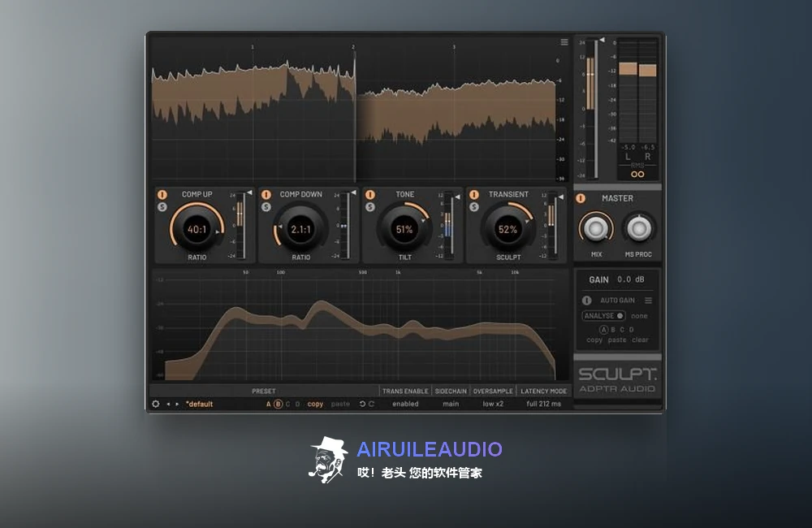Select preset state C in bottom bar
The image size is (812, 528).
pyautogui.click(x=288, y=405)
